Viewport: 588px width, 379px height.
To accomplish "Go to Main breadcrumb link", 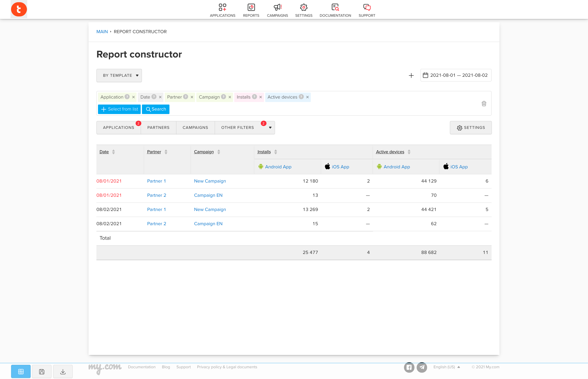I will coord(102,32).
